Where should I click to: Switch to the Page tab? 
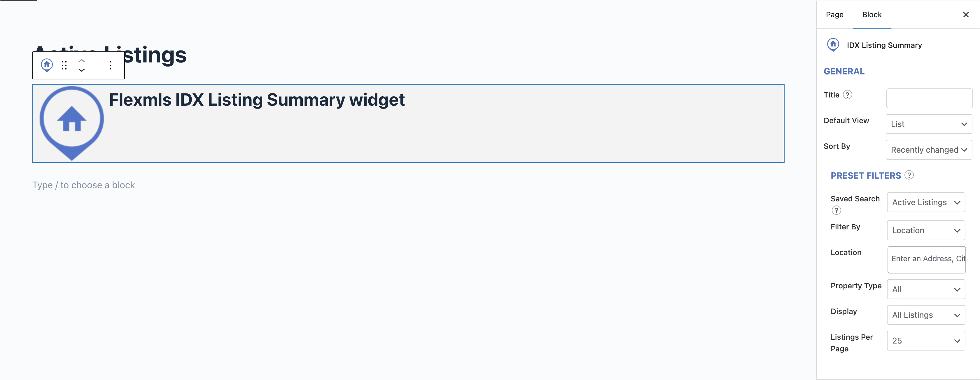(834, 15)
